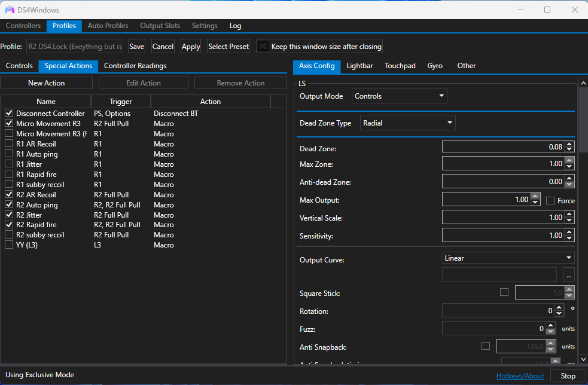
Task: Open the Settings tab
Action: point(205,26)
